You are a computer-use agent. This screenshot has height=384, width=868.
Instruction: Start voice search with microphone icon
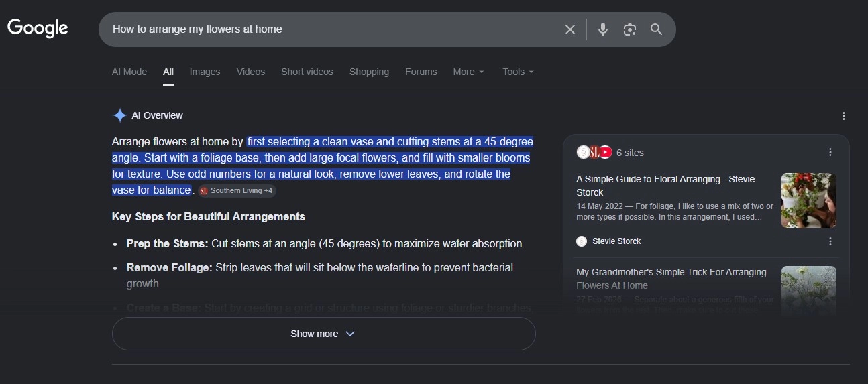(x=603, y=29)
